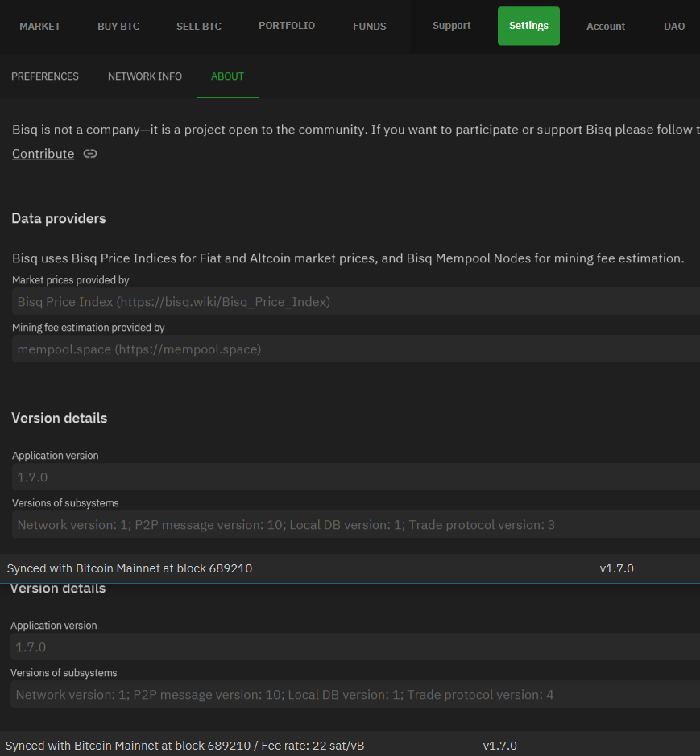Open the Support section
Image resolution: width=700 pixels, height=756 pixels.
pyautogui.click(x=451, y=26)
